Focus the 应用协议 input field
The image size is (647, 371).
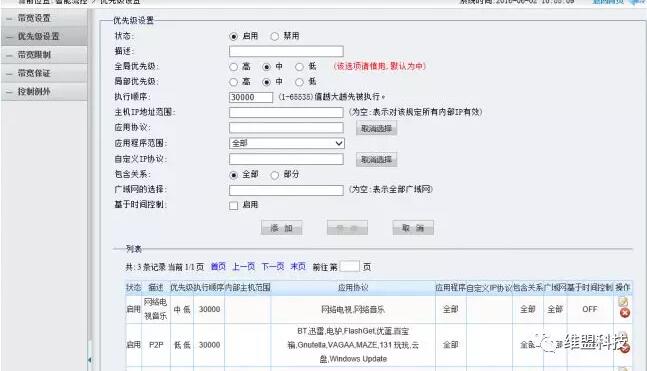coord(286,128)
